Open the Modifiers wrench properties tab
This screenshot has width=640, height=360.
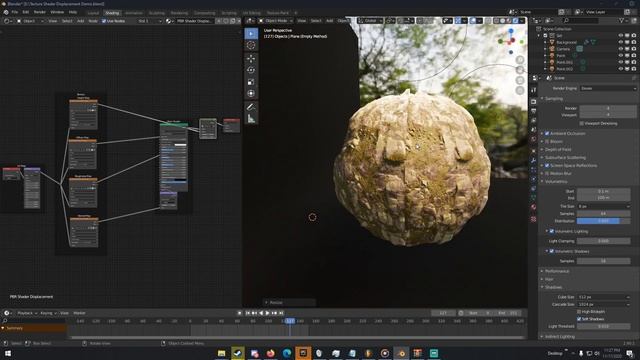533,160
